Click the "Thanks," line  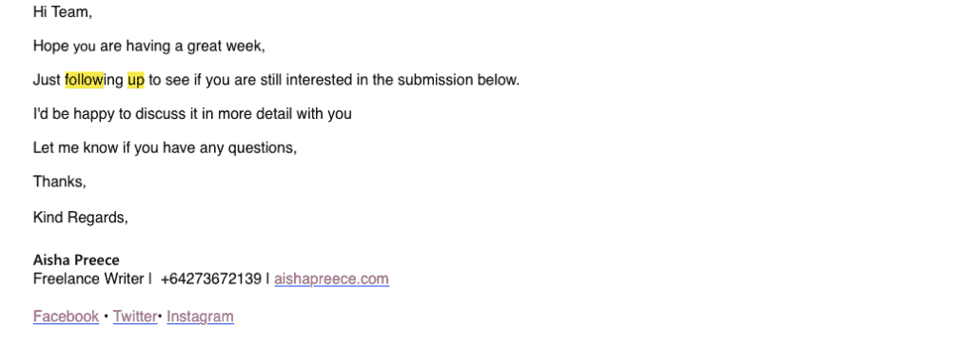(59, 182)
